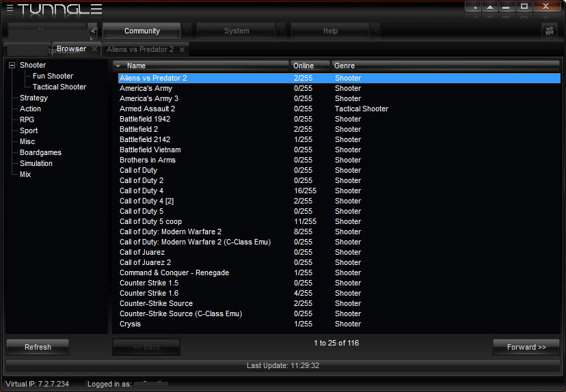Select Fun Shooter category
The width and height of the screenshot is (566, 392).
pos(53,76)
